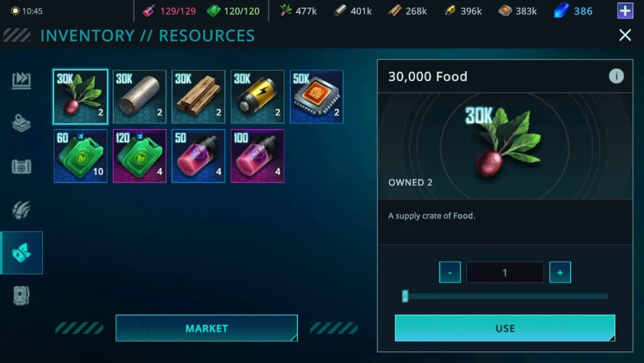Decrease quantity with the minus button
This screenshot has height=363, width=644.
pos(450,272)
